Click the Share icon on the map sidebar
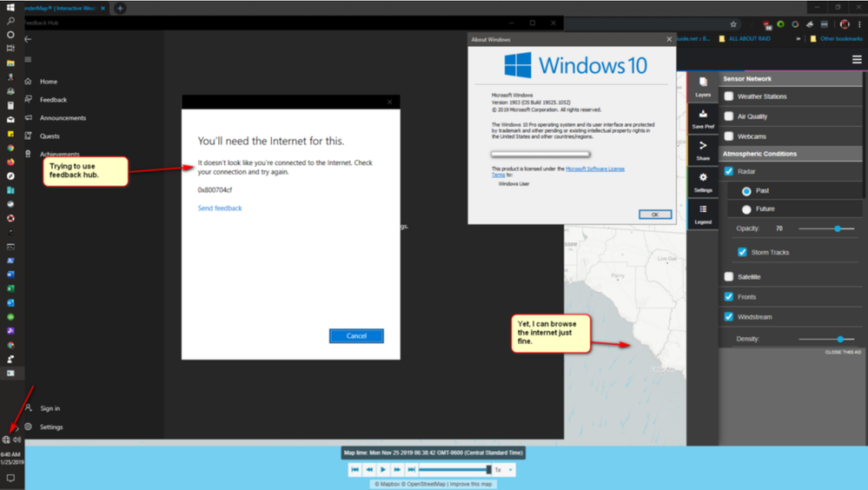Viewport: 868px width, 490px height. click(703, 150)
